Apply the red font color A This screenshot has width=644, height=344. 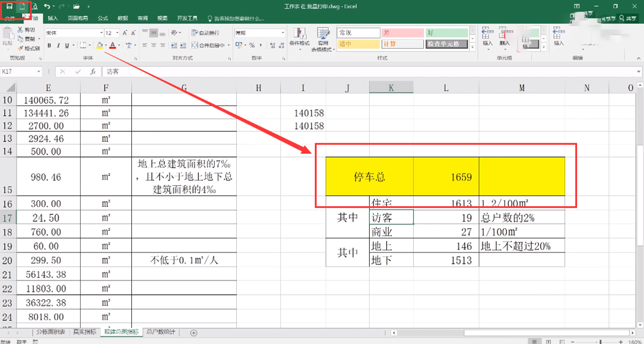click(x=112, y=45)
